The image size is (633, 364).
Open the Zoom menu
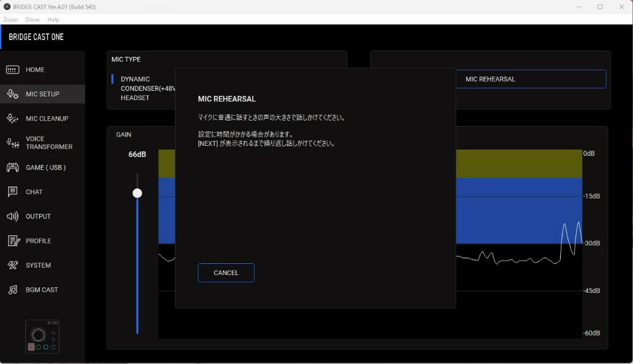tap(11, 19)
